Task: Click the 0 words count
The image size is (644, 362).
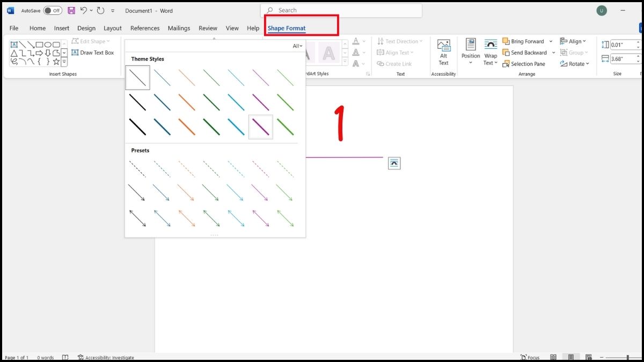Action: [46, 358]
